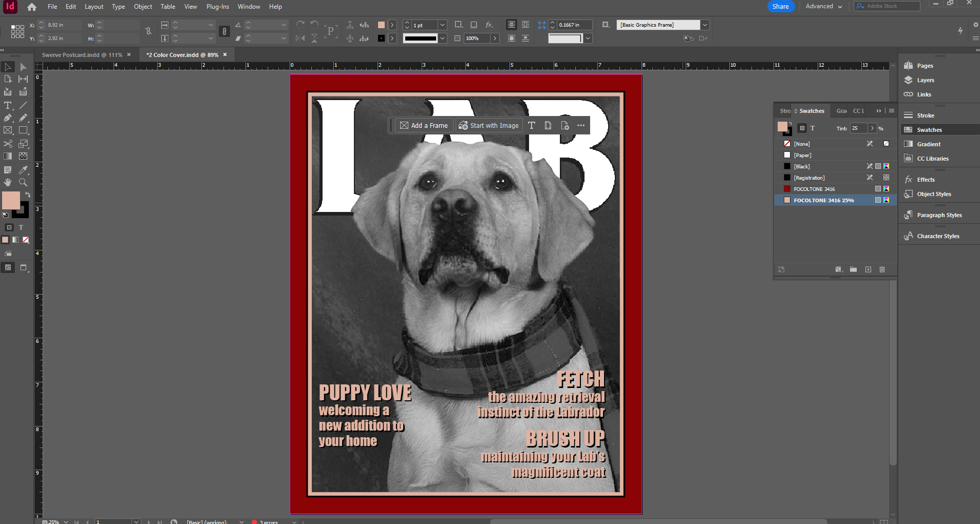Pick the Scissors tool
980x524 pixels.
point(8,144)
